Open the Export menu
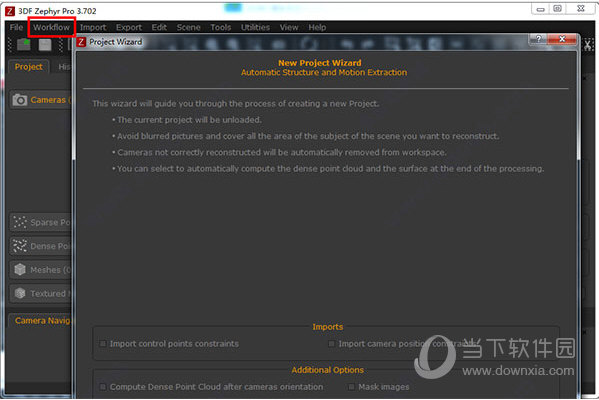 coord(129,28)
